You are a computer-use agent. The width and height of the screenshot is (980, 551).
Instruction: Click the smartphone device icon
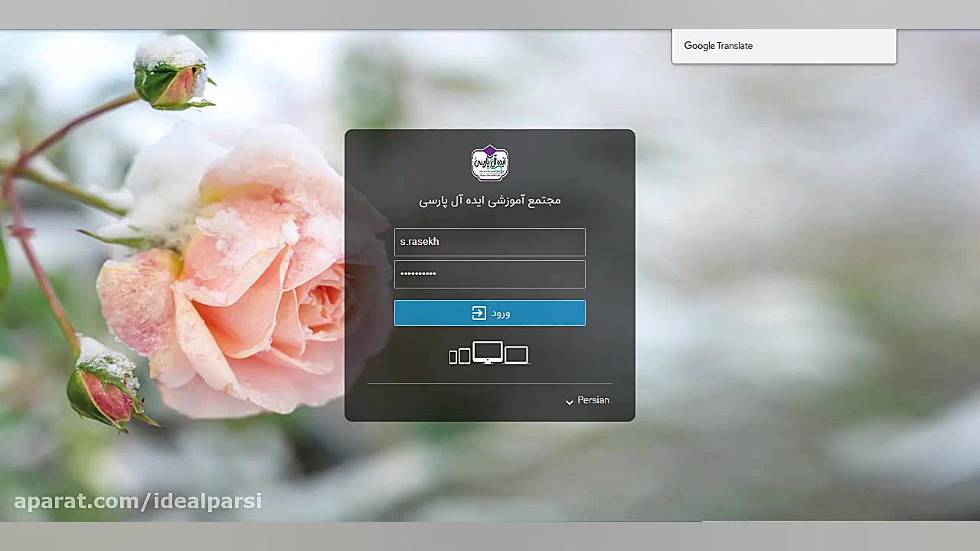[x=452, y=357]
